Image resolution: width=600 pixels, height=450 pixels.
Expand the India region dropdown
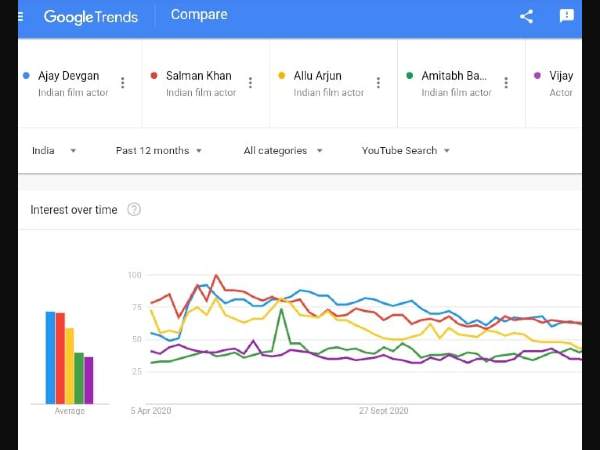tap(54, 151)
